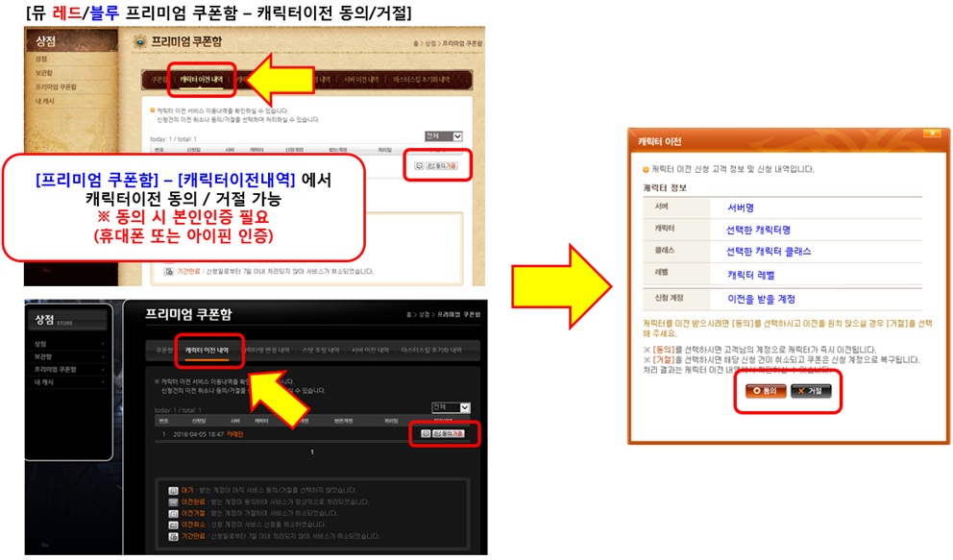
Task: Click the 거절 button in 캐릭터 이전 popup
Action: click(x=811, y=391)
